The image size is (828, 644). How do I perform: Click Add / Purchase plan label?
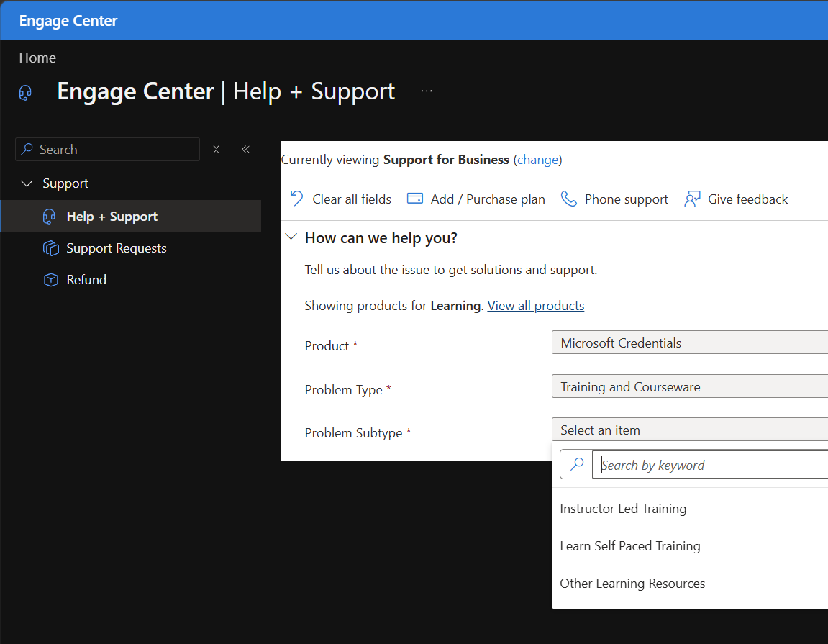488,199
